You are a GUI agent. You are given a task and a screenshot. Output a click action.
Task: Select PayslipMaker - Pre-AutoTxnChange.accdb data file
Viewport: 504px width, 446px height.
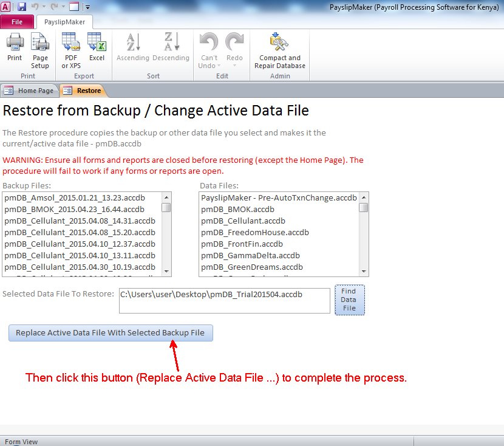279,197
